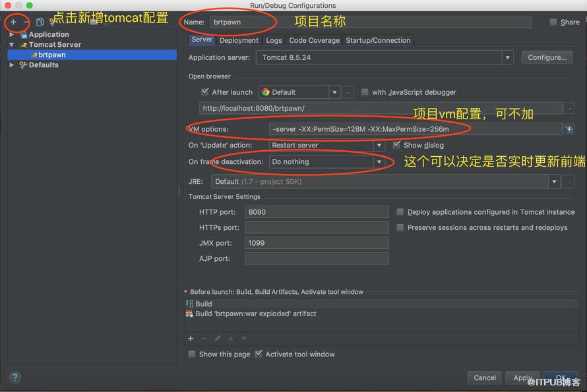Click the Apply button
Screen dimensions: 587x392
(x=522, y=378)
